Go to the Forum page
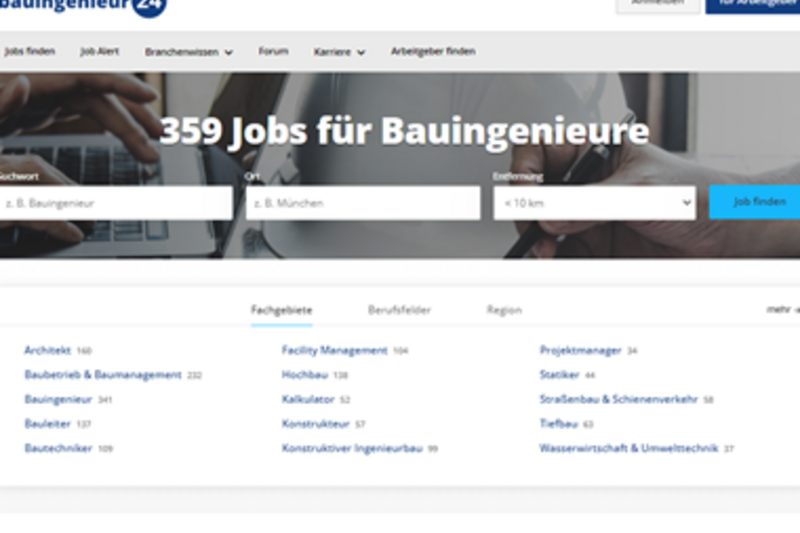This screenshot has height=533, width=800. [x=273, y=51]
